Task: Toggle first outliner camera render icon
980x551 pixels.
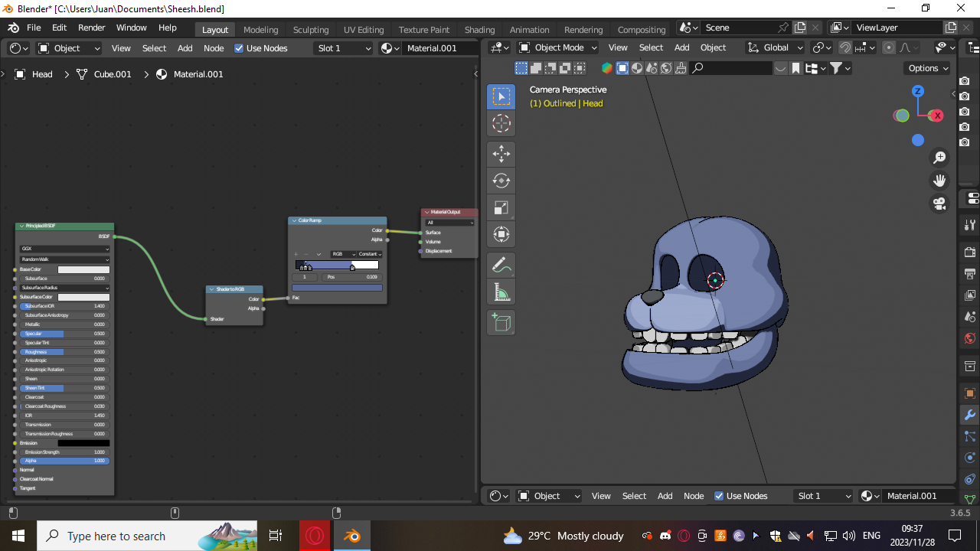Action: coord(965,81)
